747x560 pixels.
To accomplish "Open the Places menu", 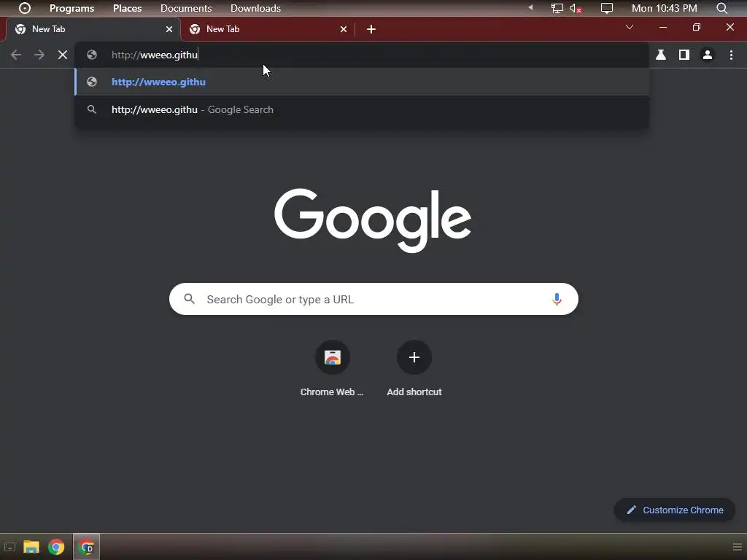I will click(127, 8).
